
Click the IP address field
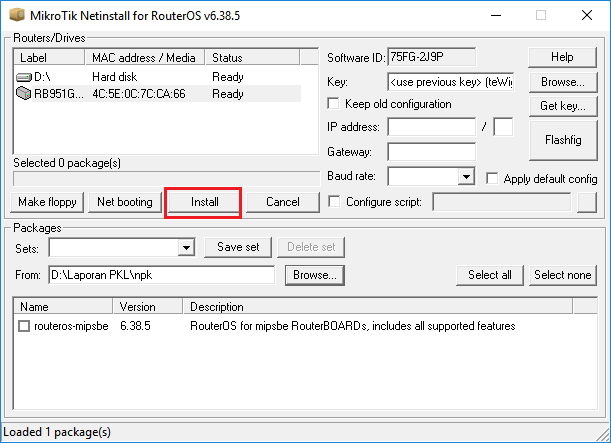coord(432,127)
